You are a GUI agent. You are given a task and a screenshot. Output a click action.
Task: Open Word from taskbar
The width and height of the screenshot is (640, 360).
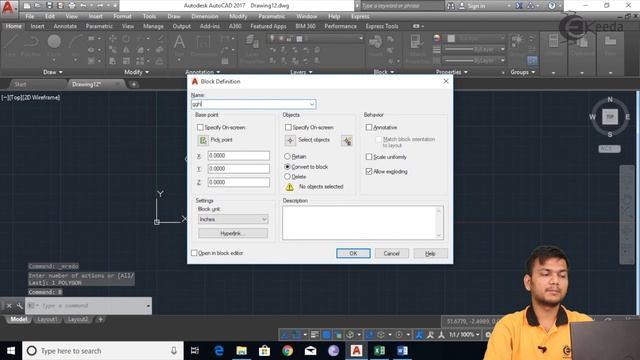(402, 351)
